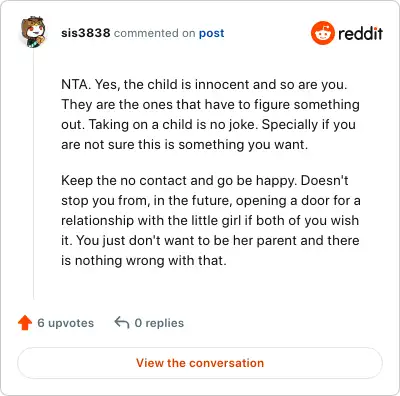This screenshot has height=396, width=400.
Task: Select the paragraph starting "Keep the no contact"
Action: [x=211, y=220]
